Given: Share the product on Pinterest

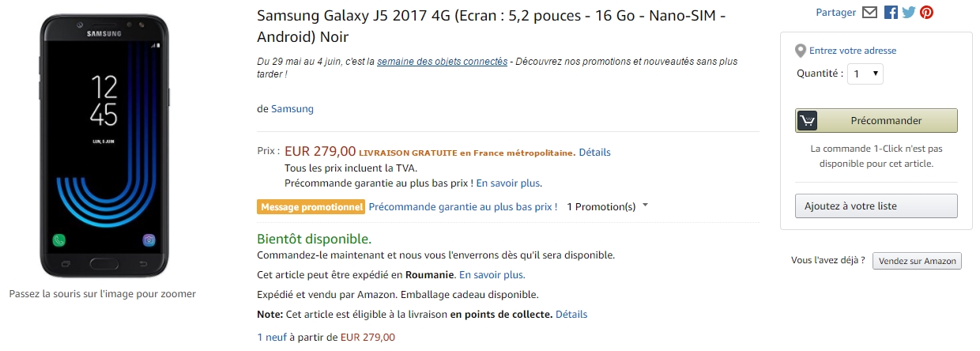Looking at the screenshot, I should click(926, 13).
